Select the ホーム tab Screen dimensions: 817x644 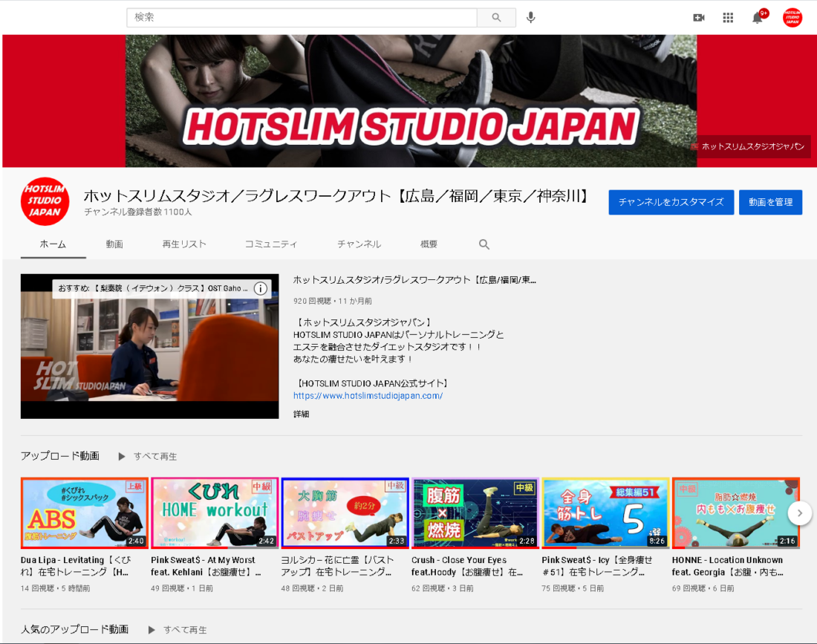point(53,244)
